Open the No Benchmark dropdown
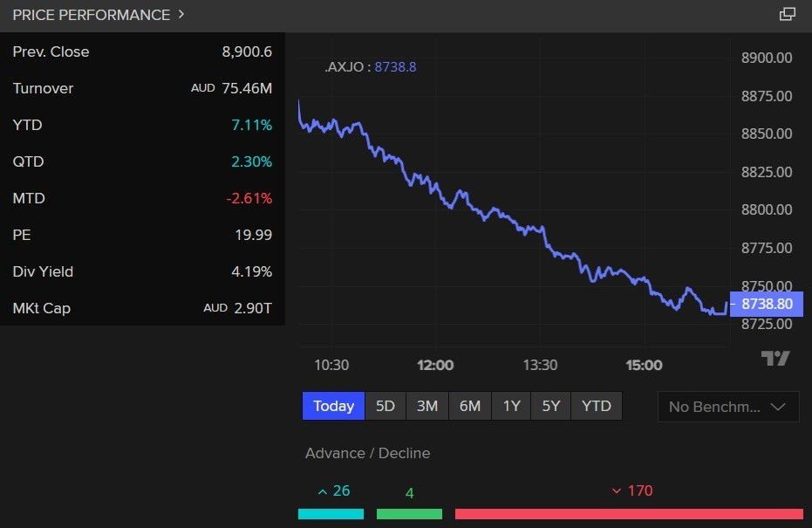The width and height of the screenshot is (812, 528). point(727,406)
